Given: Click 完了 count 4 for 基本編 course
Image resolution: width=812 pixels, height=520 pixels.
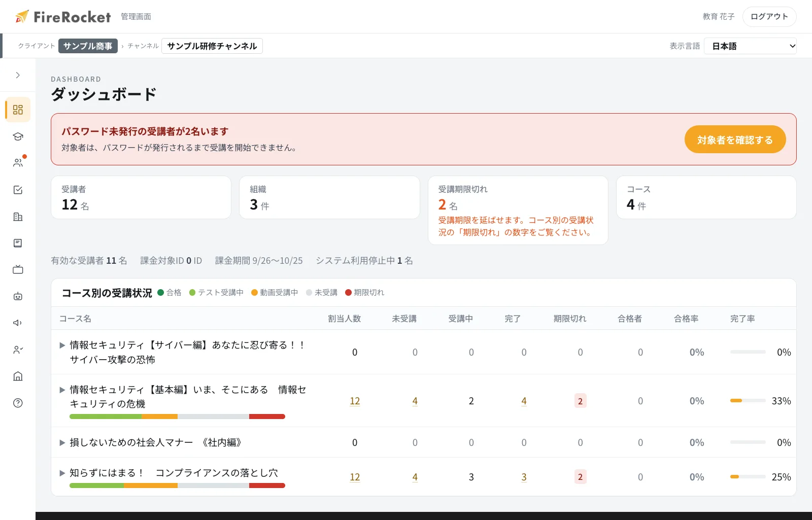Looking at the screenshot, I should click(524, 401).
